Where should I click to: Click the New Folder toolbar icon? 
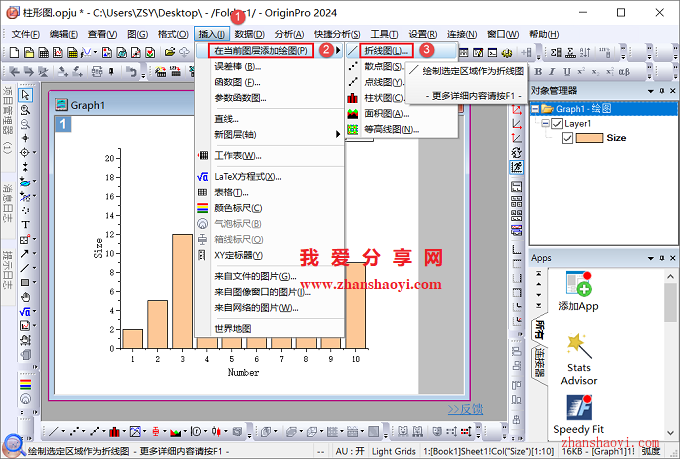[29, 52]
